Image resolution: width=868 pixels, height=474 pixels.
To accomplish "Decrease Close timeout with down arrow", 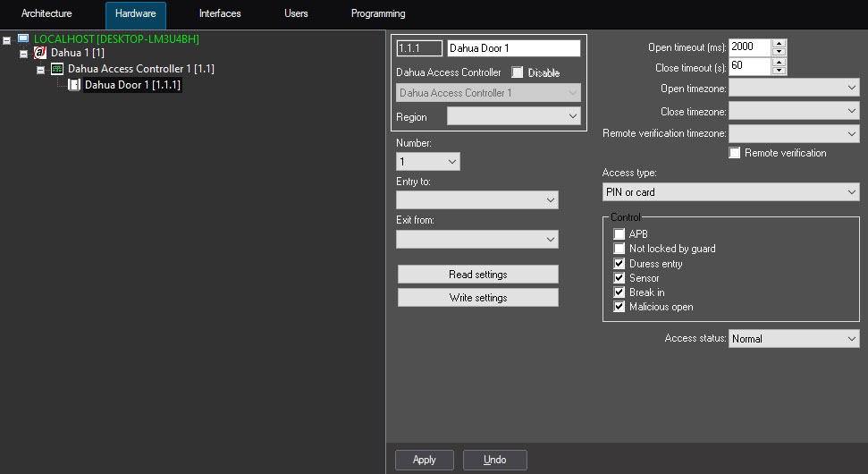I will point(779,71).
